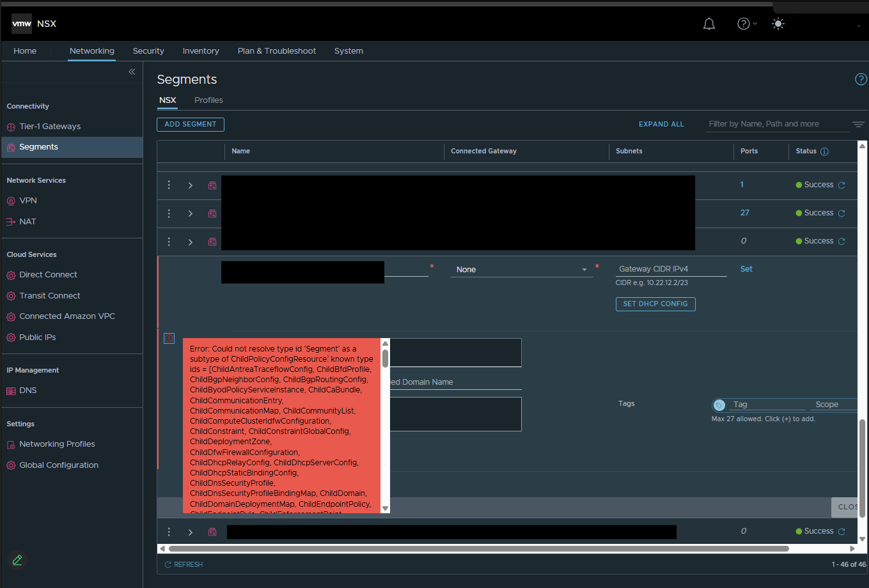Focus the Gateway CIDR IPv4 input field
The image size is (869, 588).
click(671, 269)
